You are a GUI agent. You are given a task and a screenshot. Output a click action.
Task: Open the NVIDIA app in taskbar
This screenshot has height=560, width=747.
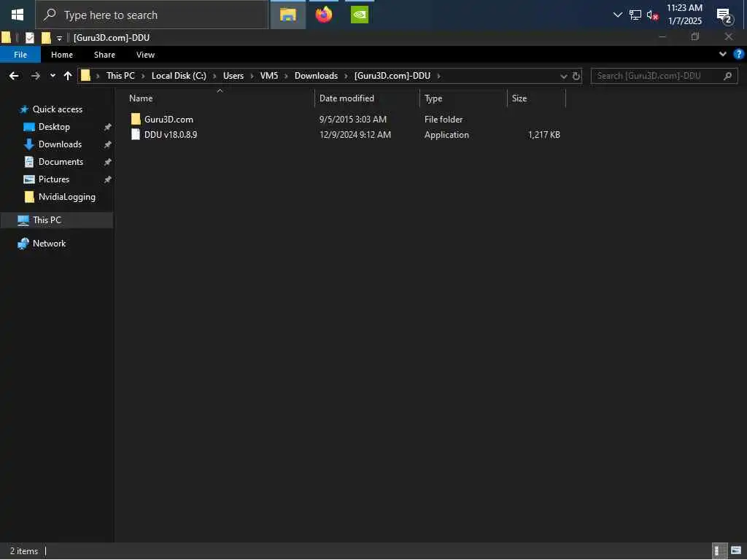pos(359,15)
